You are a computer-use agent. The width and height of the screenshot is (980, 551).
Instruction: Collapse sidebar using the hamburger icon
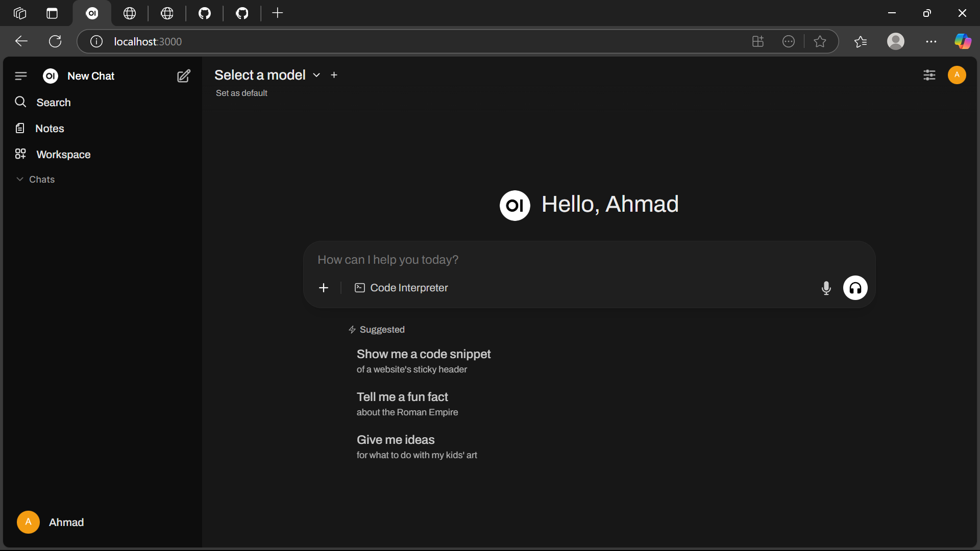pos(21,76)
